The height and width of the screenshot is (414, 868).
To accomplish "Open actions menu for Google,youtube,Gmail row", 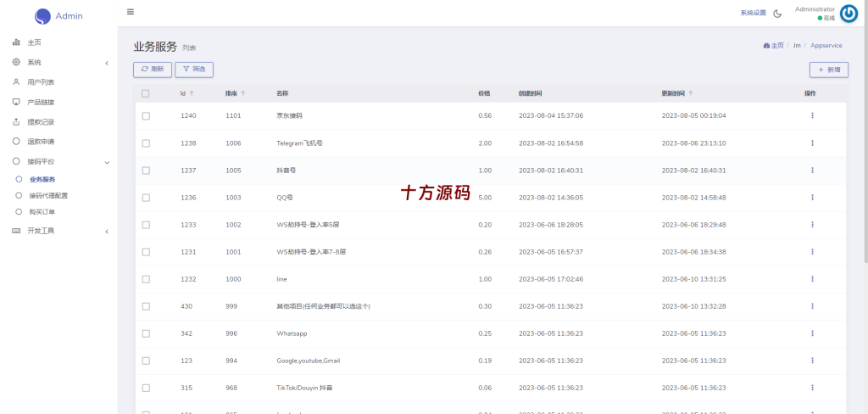I will click(x=812, y=361).
